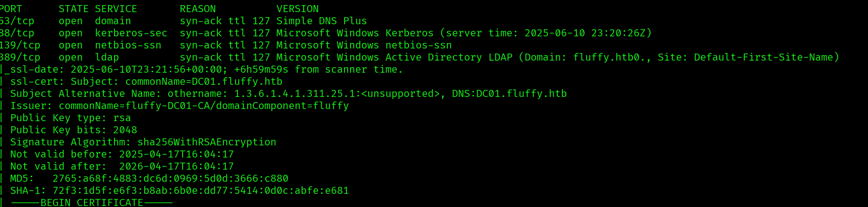Click the SERVICE column header
Viewport: 868px width, 207px height.
coord(116,9)
